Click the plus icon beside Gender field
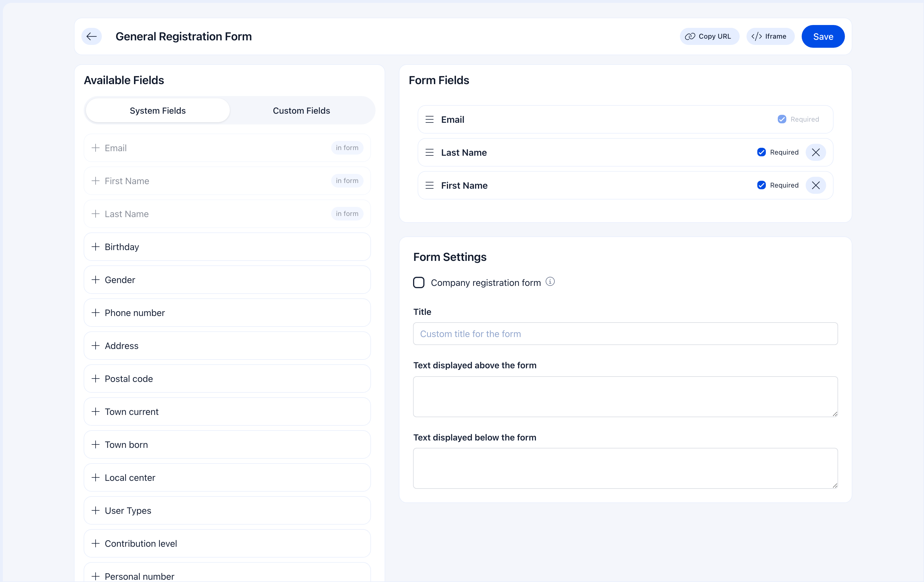The height and width of the screenshot is (582, 924). [x=96, y=280]
